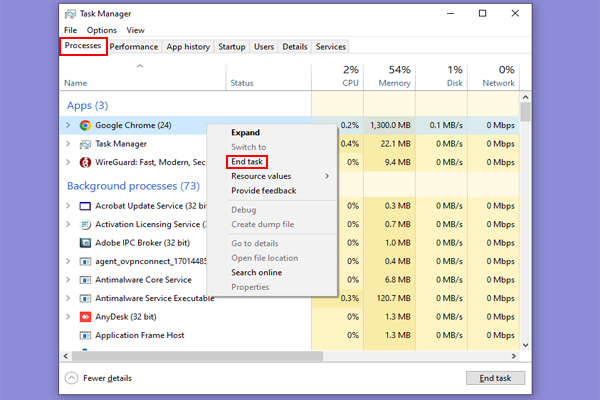This screenshot has height=400, width=600.
Task: Click the Task Manager process row icon
Action: [x=85, y=144]
